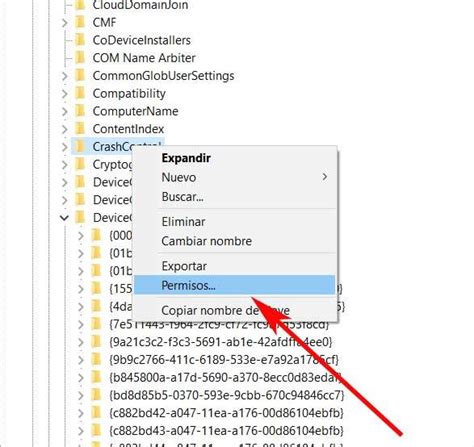The image size is (474, 447).
Task: Select folder icon of {c882bd42-a047-11ea key
Action: [x=96, y=413]
